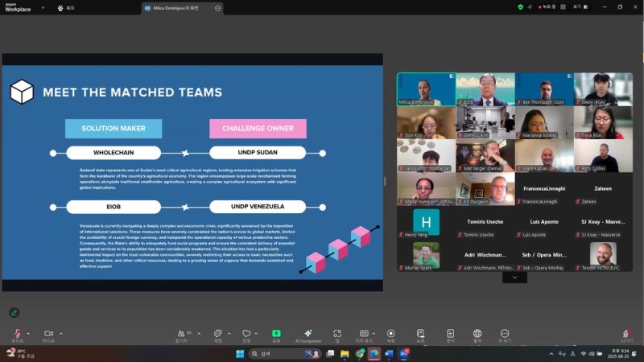Open the Reactions heart menu
This screenshot has height=362, width=644.
point(246,335)
